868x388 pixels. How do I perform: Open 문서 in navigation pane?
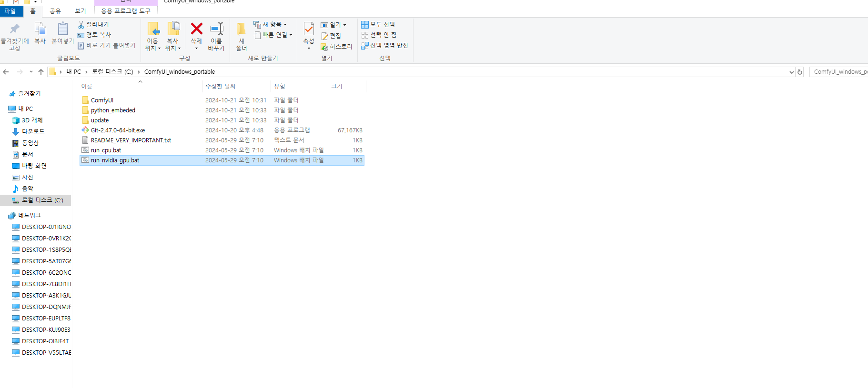(x=27, y=154)
